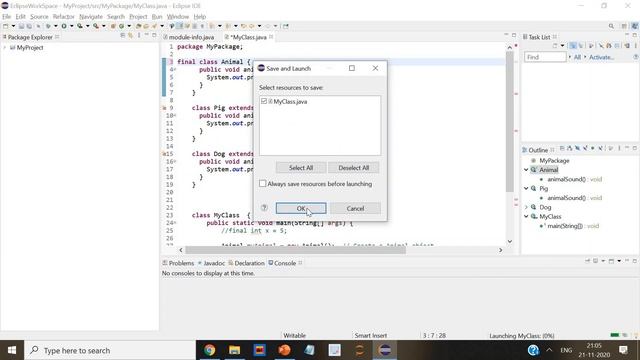Click the Eclipse icon in the taskbar
This screenshot has width=640, height=360.
coord(384,350)
